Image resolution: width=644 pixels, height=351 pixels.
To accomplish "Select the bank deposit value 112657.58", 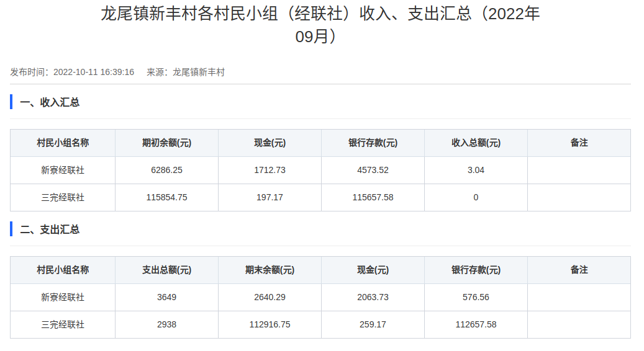I will pyautogui.click(x=476, y=325).
